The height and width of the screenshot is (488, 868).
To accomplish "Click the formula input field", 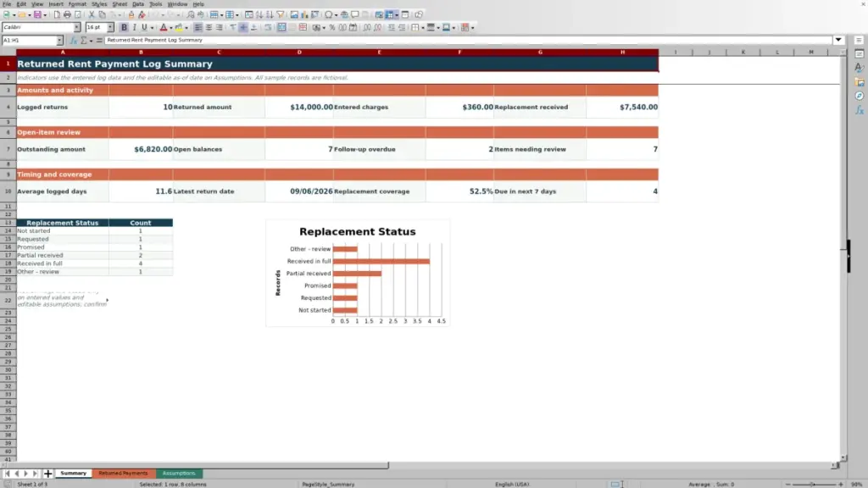I will point(468,40).
